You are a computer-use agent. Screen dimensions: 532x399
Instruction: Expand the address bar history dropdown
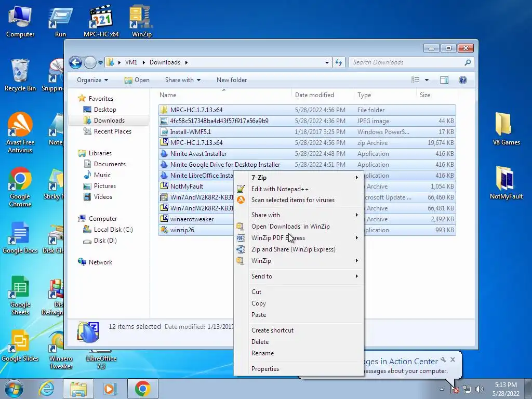327,62
